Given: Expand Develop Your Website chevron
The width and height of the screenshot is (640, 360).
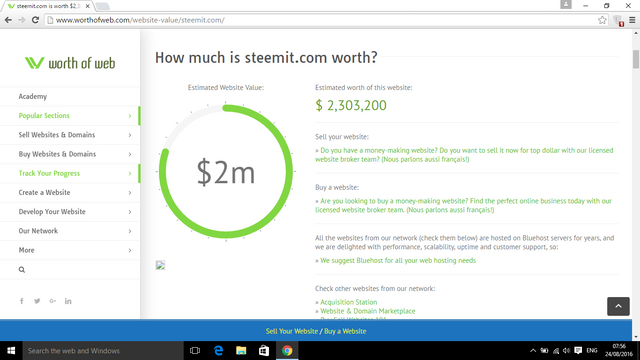Looking at the screenshot, I should click(x=130, y=212).
